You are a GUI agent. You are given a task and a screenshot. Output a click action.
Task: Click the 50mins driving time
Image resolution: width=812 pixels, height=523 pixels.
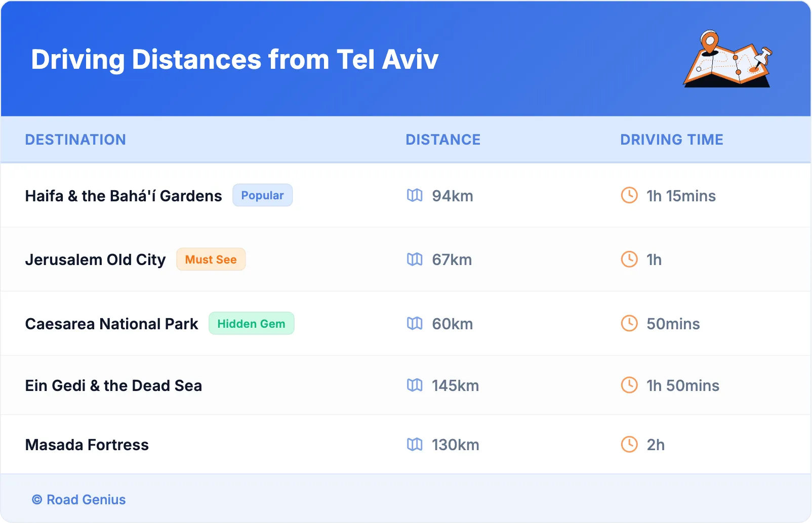coord(673,324)
